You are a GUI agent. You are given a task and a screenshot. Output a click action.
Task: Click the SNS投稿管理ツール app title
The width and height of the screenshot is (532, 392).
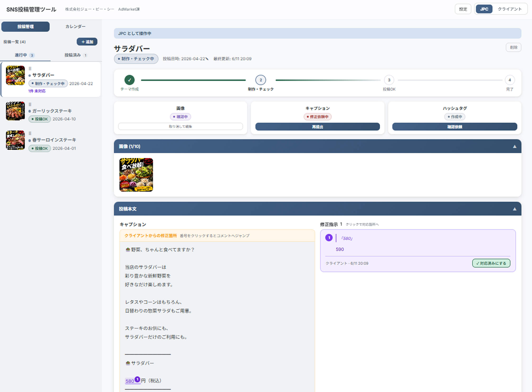tap(31, 9)
